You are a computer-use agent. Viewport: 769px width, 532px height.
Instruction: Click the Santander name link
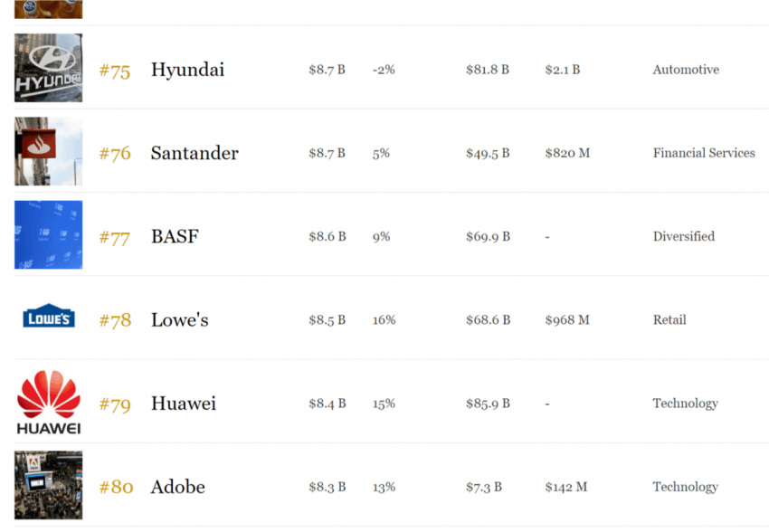click(x=195, y=153)
